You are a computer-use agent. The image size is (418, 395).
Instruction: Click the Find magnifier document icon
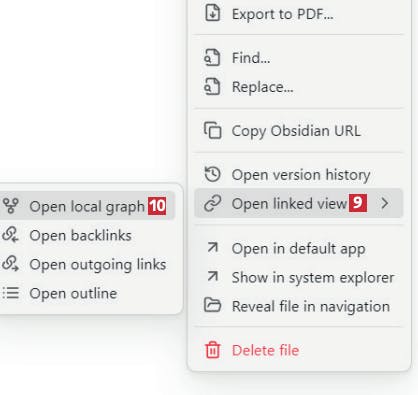tap(212, 58)
